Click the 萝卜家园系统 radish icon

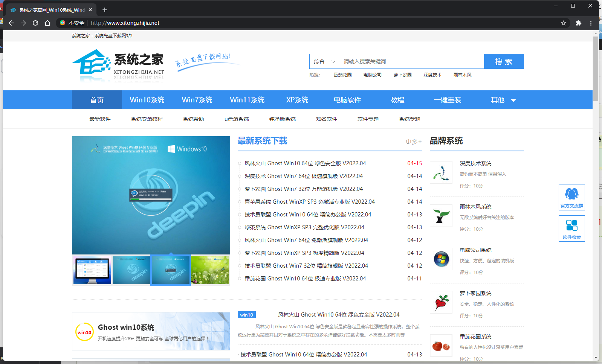441,302
